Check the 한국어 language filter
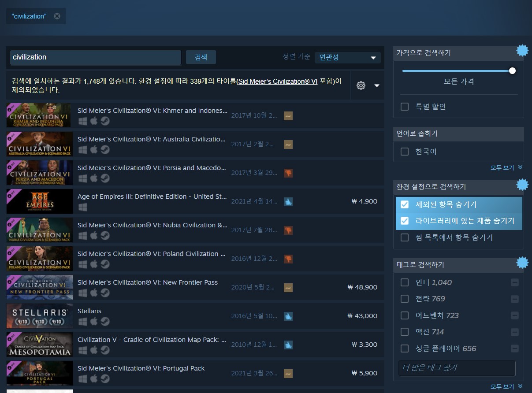Viewport: 532px width, 393px height. click(404, 152)
